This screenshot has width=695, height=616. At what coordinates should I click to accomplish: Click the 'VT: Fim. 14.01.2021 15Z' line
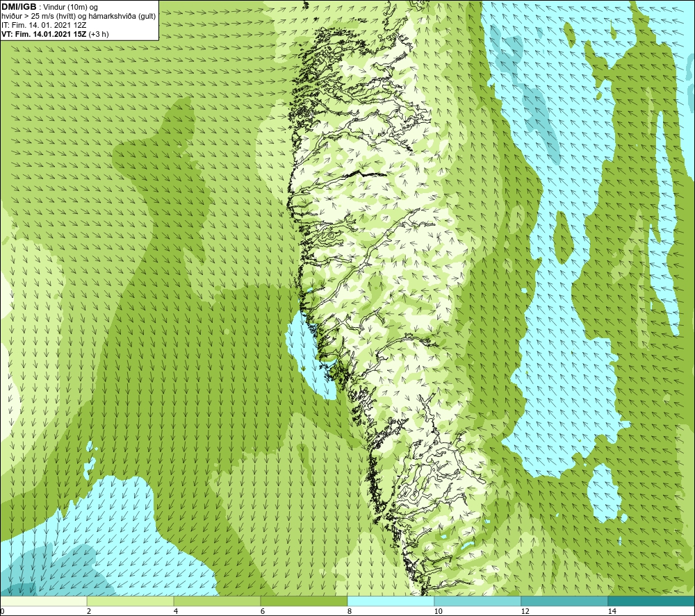click(x=44, y=34)
